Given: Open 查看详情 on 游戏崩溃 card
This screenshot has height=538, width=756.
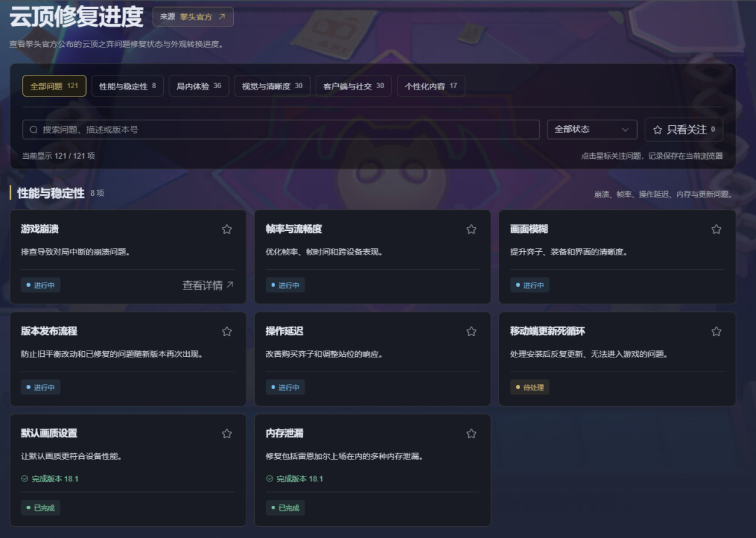Looking at the screenshot, I should (x=208, y=285).
